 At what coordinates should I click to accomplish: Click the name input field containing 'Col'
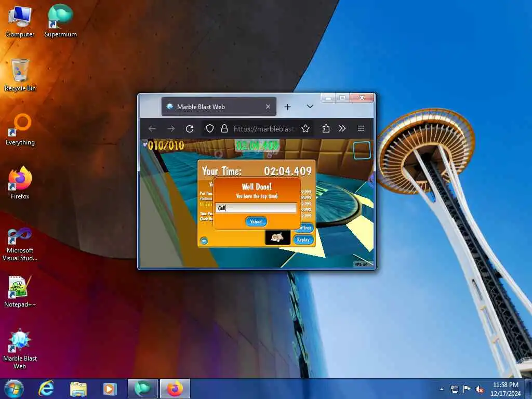pos(256,208)
